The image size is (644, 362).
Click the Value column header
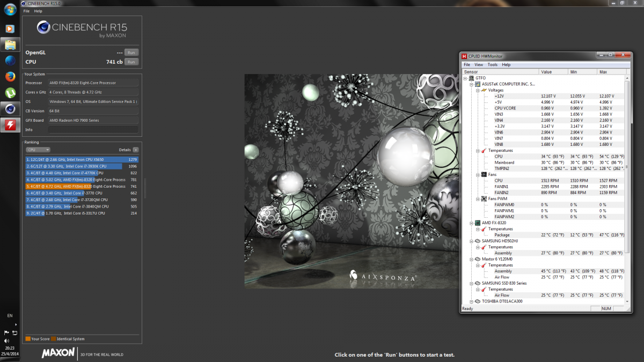click(x=553, y=72)
